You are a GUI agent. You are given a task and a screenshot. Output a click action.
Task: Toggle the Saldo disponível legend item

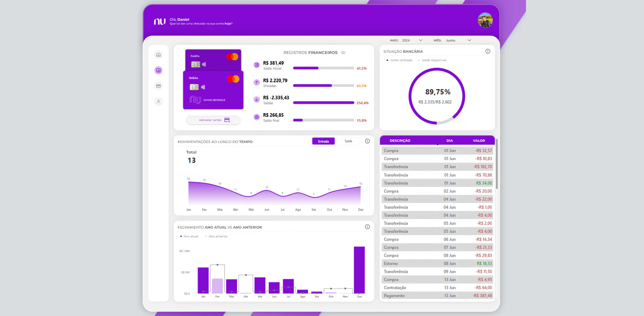432,60
